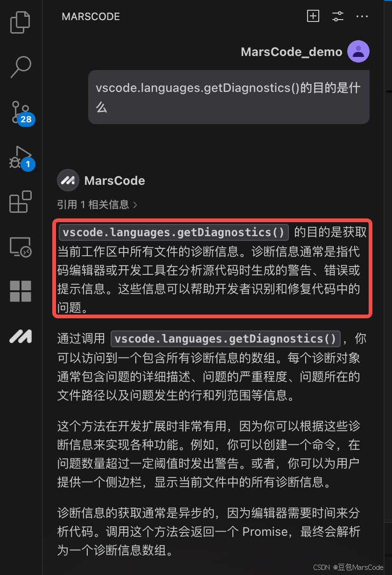
Task: Start a new chat with plus icon
Action: (313, 16)
